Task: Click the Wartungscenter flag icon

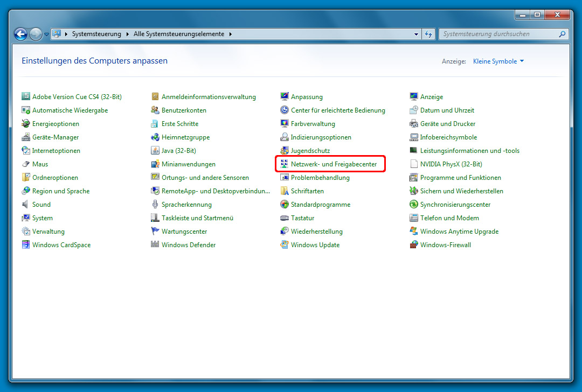Action: click(155, 232)
